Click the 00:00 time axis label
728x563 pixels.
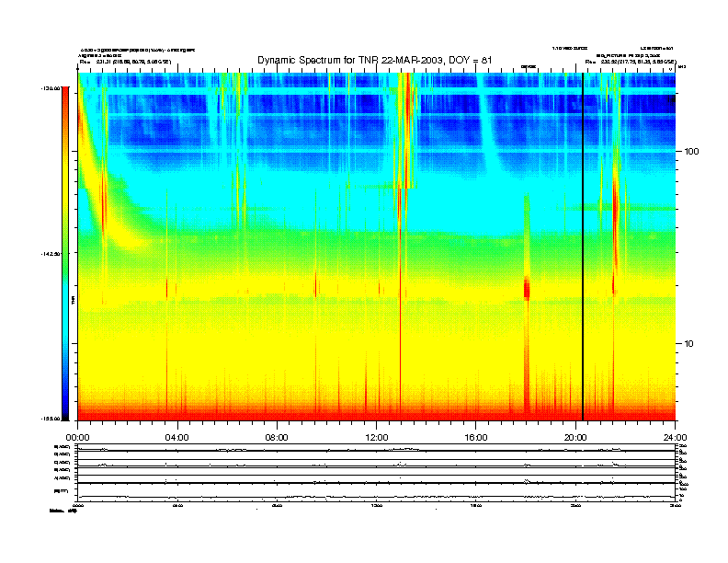click(77, 438)
